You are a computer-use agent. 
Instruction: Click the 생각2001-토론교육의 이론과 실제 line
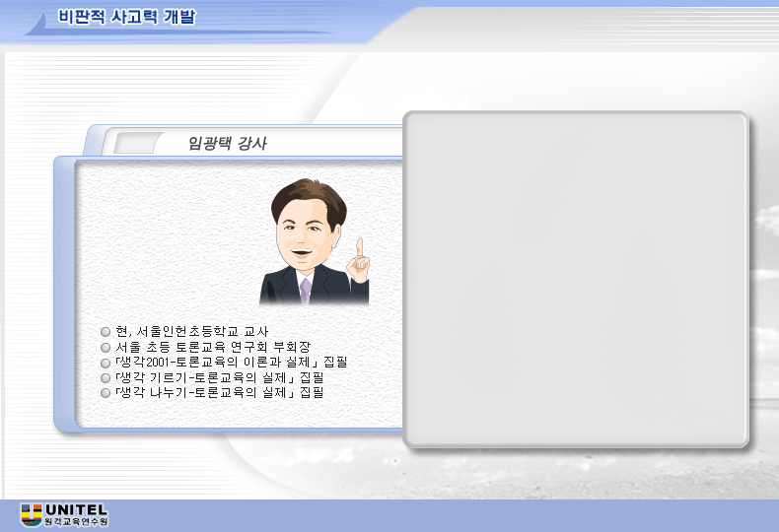pos(231,363)
